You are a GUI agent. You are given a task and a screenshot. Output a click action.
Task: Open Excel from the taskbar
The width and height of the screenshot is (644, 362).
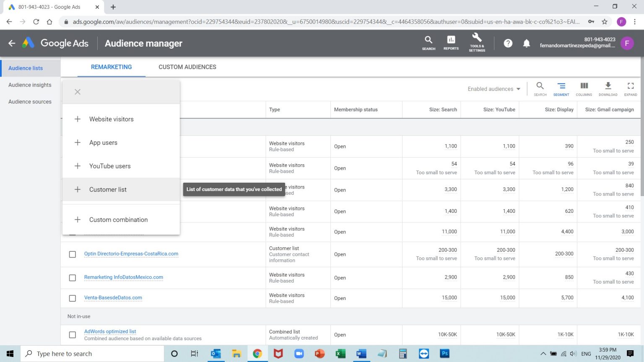(x=340, y=354)
